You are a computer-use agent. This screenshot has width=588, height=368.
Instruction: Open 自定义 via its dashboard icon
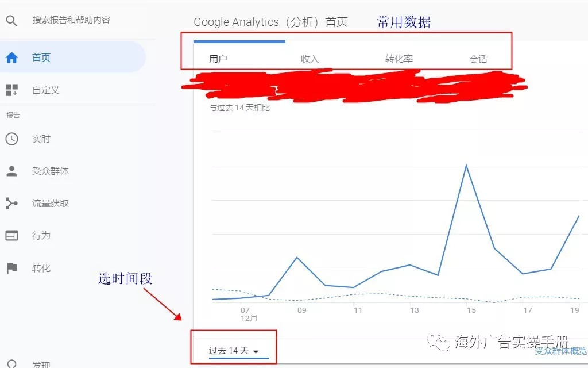11,90
